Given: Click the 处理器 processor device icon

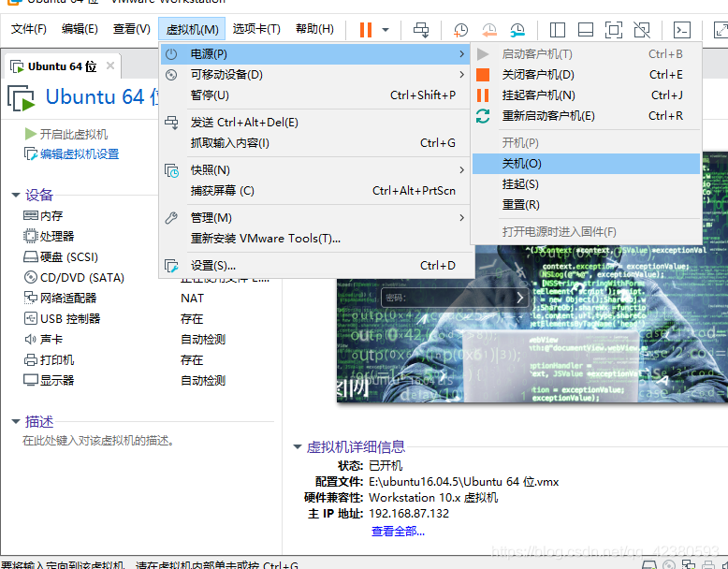Looking at the screenshot, I should click(x=30, y=236).
